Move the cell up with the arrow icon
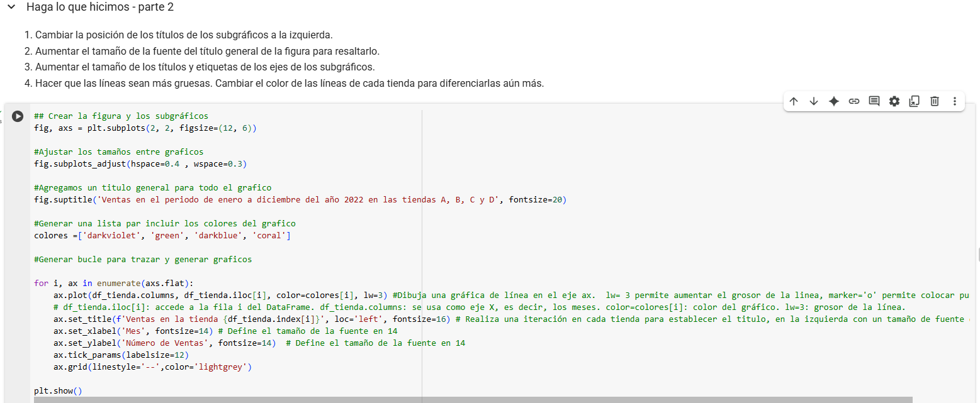 [x=794, y=101]
